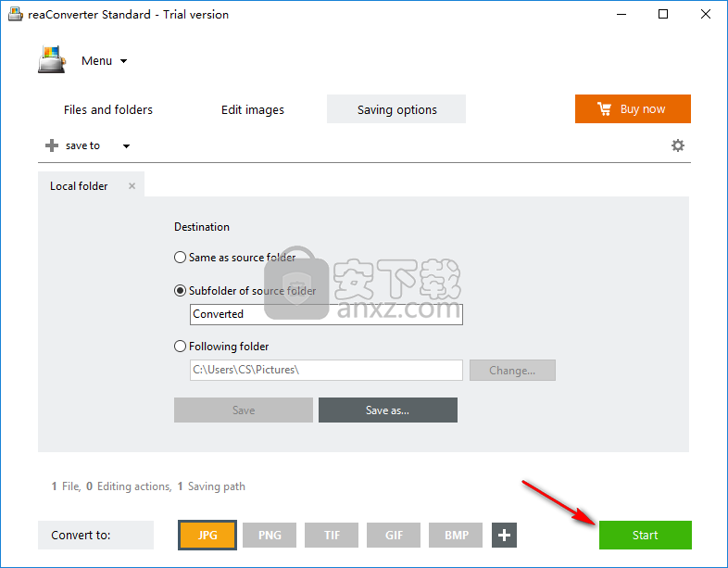This screenshot has height=568, width=728.
Task: Open the Menu dropdown
Action: pyautogui.click(x=105, y=61)
